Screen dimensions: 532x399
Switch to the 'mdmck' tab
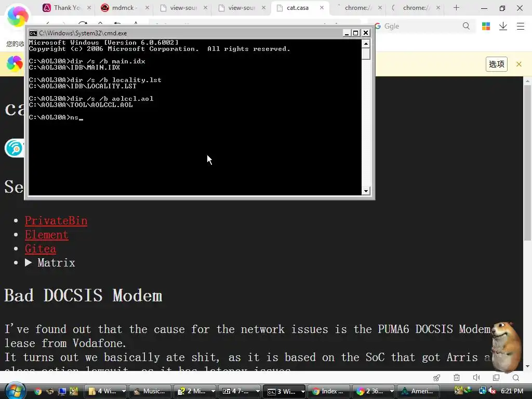(x=124, y=7)
